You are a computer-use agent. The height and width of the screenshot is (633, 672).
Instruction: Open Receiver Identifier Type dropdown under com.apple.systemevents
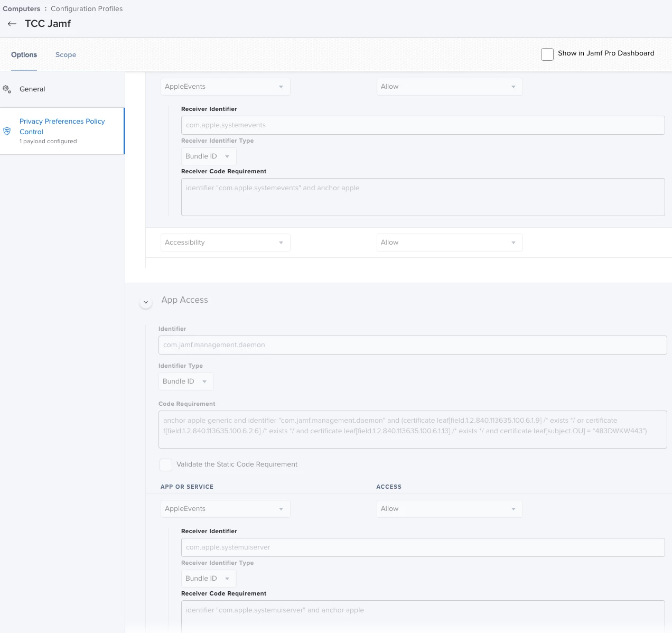click(x=209, y=156)
